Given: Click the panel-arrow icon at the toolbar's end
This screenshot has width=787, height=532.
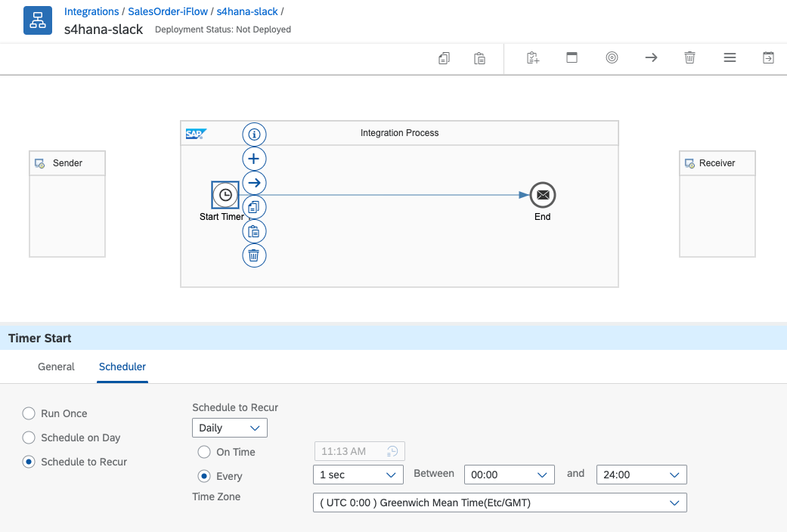Looking at the screenshot, I should pyautogui.click(x=768, y=57).
